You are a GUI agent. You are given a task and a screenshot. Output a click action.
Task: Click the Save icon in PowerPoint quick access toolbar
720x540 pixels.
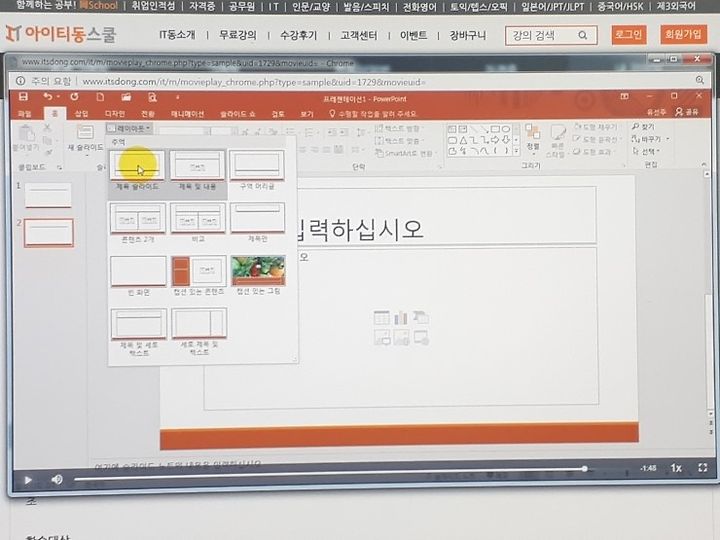coord(23,96)
